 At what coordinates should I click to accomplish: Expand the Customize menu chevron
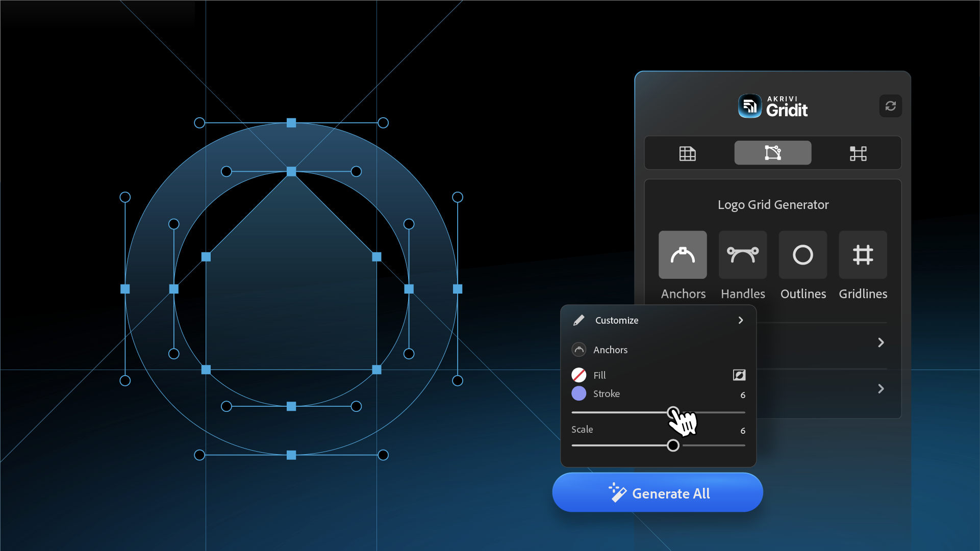(740, 320)
